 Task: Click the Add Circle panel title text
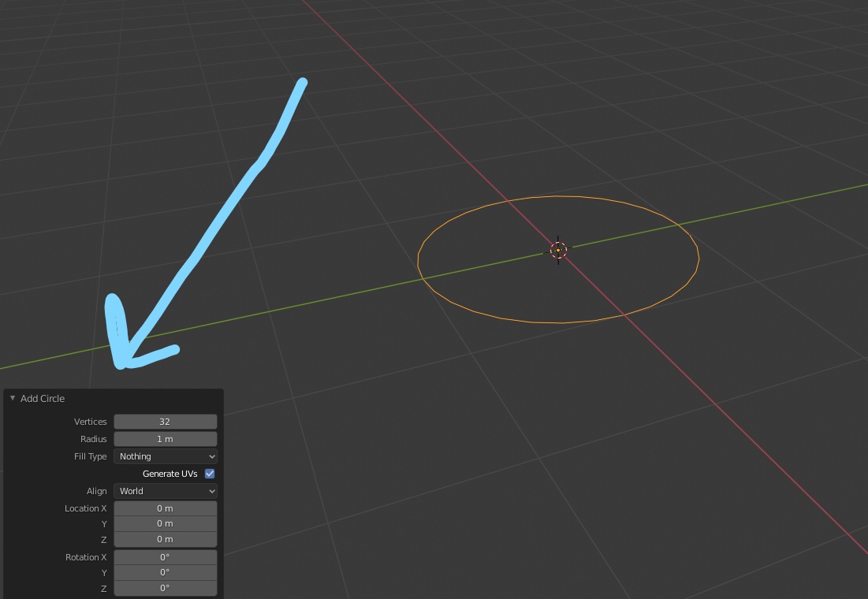[43, 399]
